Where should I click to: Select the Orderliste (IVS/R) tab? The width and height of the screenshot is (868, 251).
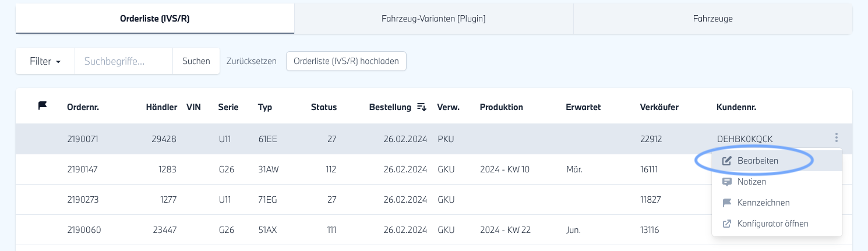(x=155, y=19)
